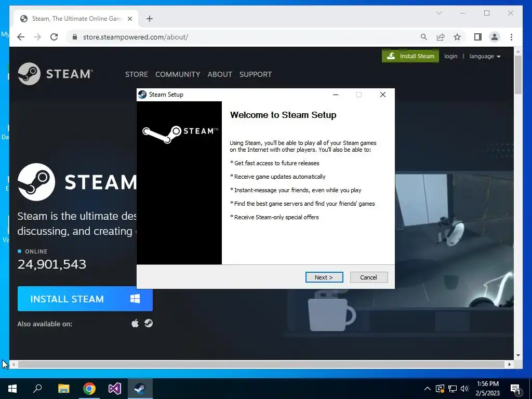Click the address bar URL
The height and width of the screenshot is (399, 532).
coord(136,37)
